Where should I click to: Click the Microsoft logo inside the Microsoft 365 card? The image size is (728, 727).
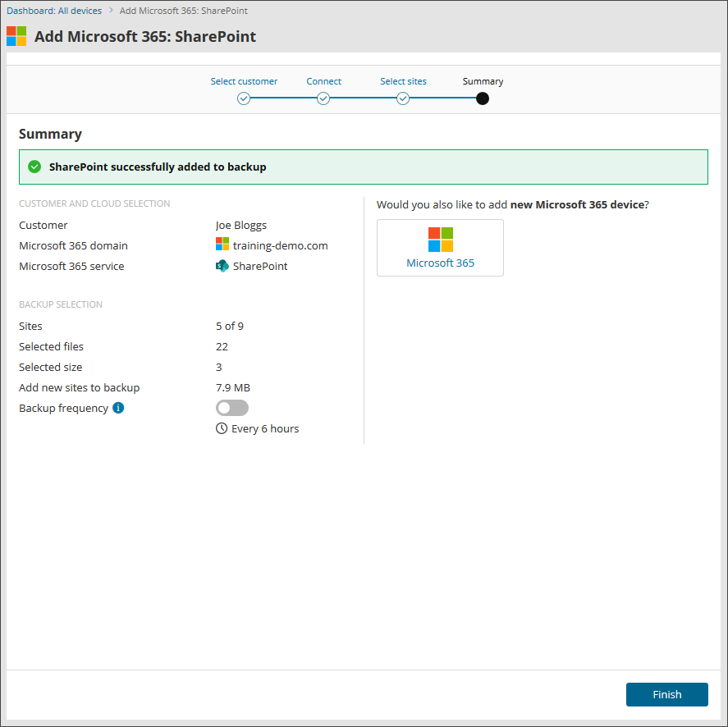click(440, 239)
